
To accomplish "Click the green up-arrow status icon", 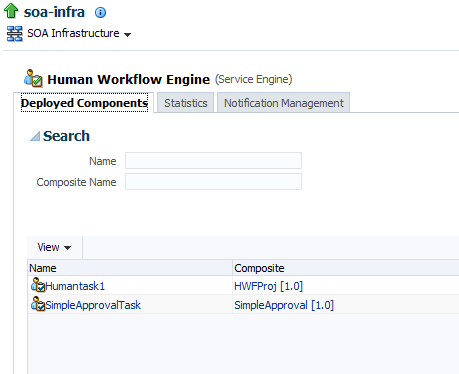I will tap(11, 11).
